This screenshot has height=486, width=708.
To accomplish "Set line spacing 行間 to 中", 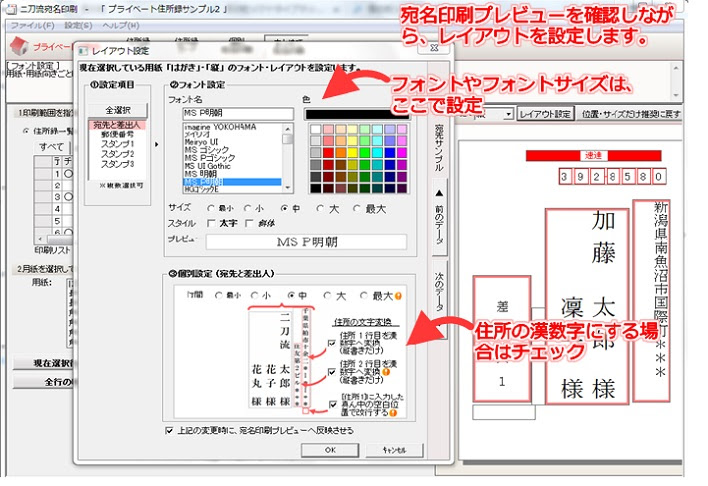I will 291,295.
